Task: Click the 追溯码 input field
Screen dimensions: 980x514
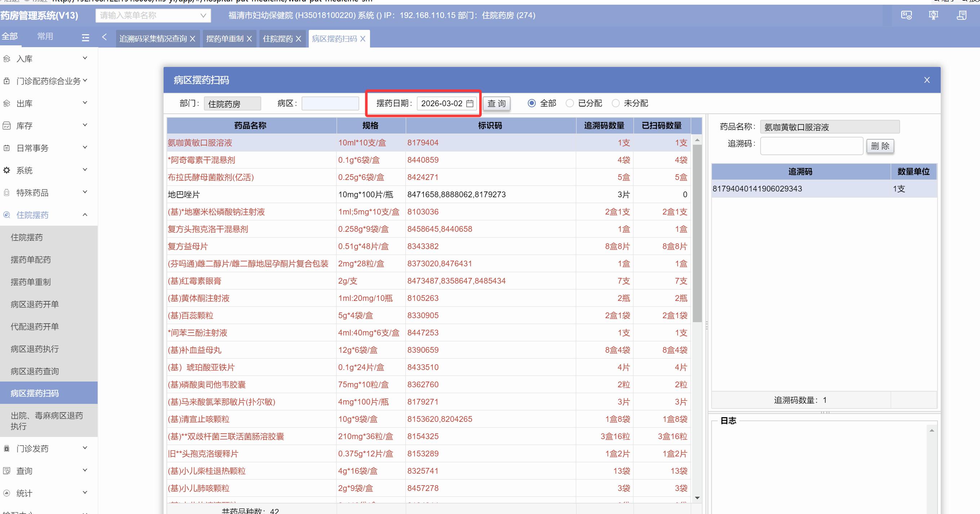Action: point(811,146)
